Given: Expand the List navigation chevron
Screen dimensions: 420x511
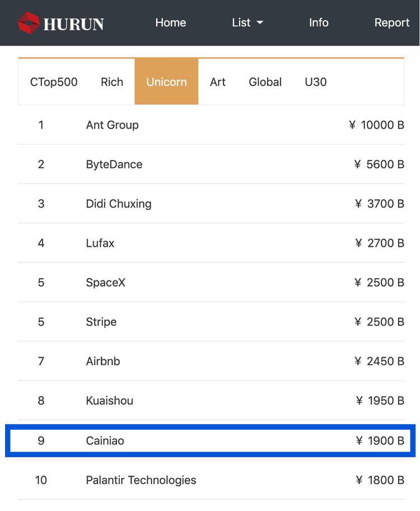Looking at the screenshot, I should pos(261,23).
